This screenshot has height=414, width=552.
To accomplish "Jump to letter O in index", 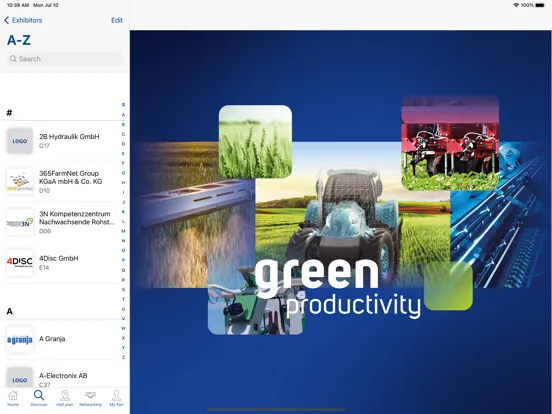I will (123, 250).
